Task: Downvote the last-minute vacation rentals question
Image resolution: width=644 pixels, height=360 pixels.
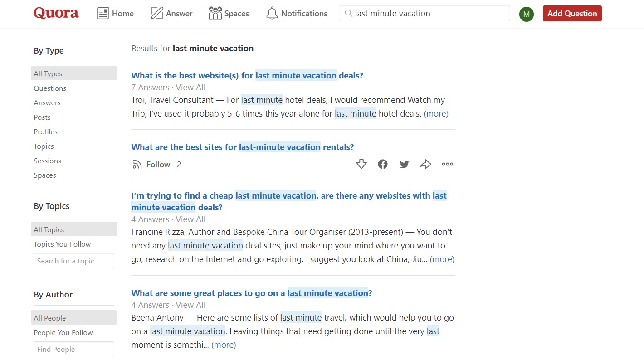Action: tap(361, 164)
